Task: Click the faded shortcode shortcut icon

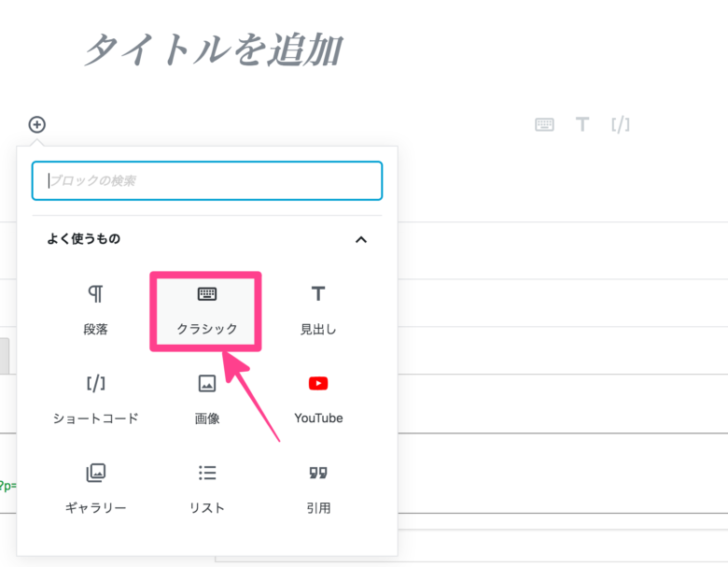Action: (x=621, y=124)
